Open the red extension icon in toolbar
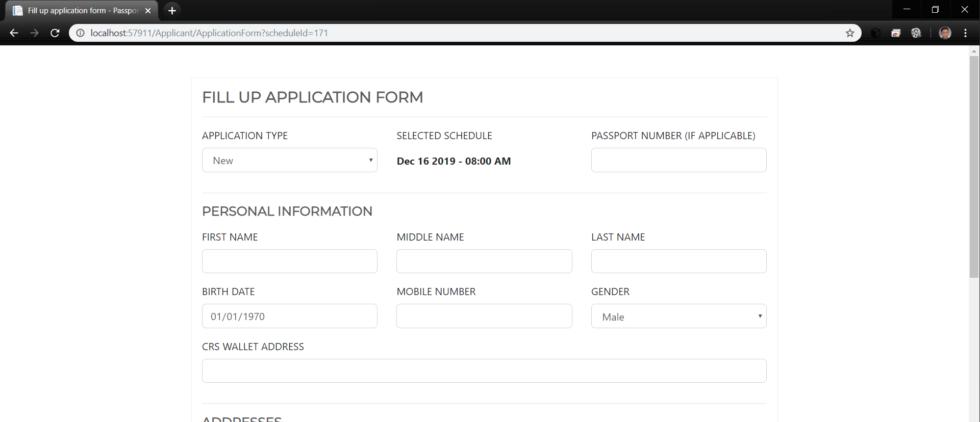Image resolution: width=980 pixels, height=422 pixels. [x=896, y=33]
